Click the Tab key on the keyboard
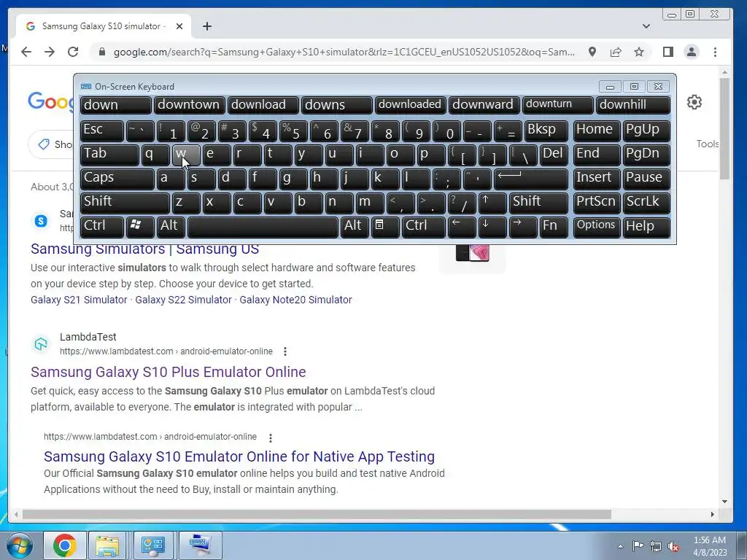Viewport: 747px width, 560px height. pos(109,155)
